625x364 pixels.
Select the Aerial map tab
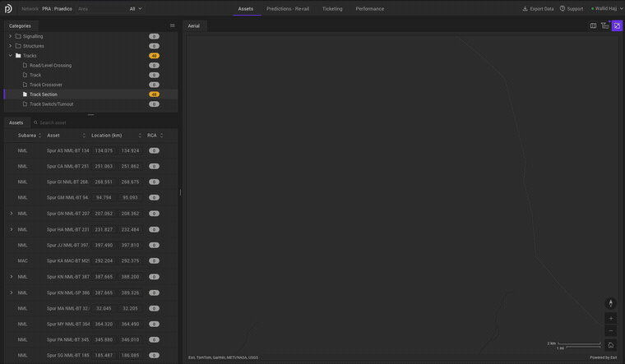194,26
